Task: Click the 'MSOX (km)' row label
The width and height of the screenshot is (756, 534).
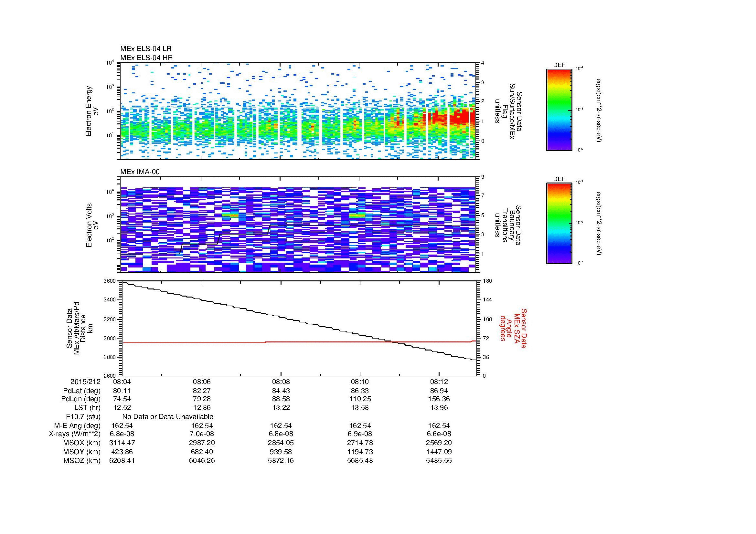Action: point(82,443)
